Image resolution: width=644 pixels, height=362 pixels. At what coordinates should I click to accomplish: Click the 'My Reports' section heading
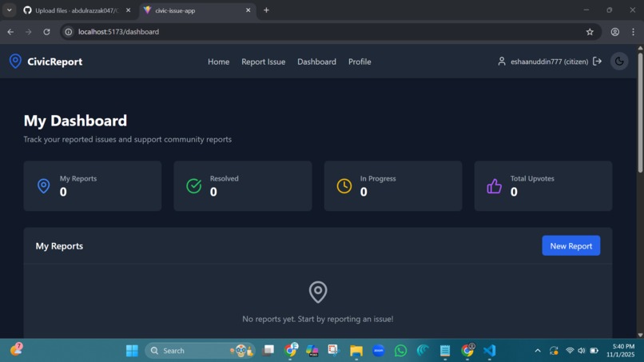(x=59, y=245)
